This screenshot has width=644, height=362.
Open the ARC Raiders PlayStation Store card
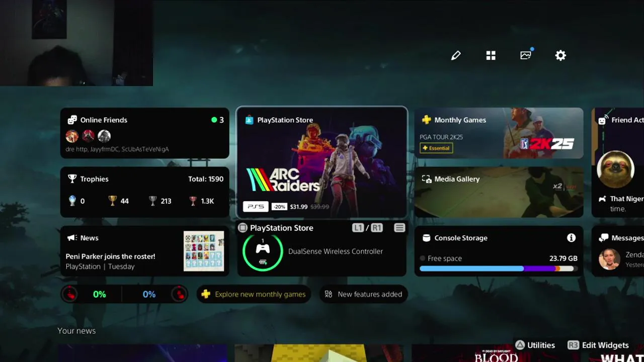click(x=322, y=163)
